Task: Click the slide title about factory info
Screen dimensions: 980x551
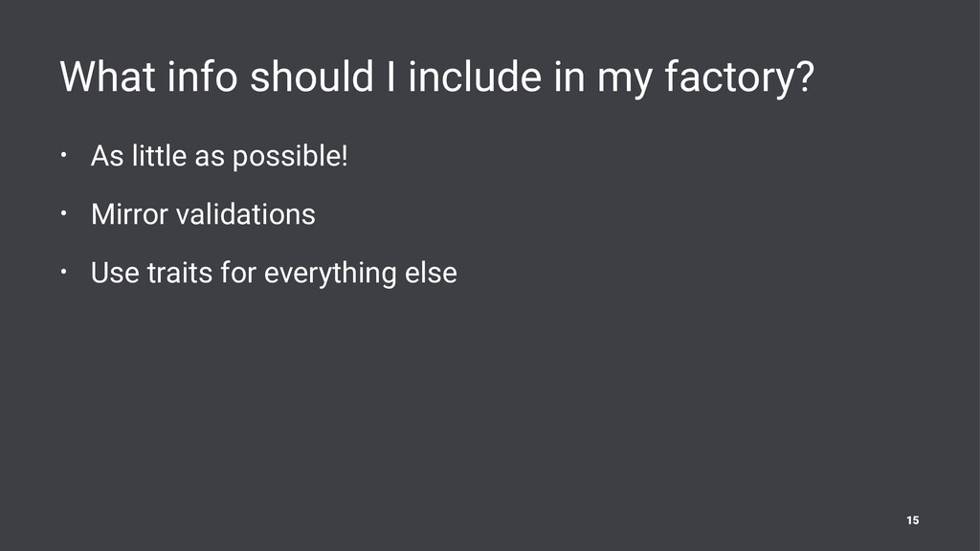Action: click(x=436, y=77)
